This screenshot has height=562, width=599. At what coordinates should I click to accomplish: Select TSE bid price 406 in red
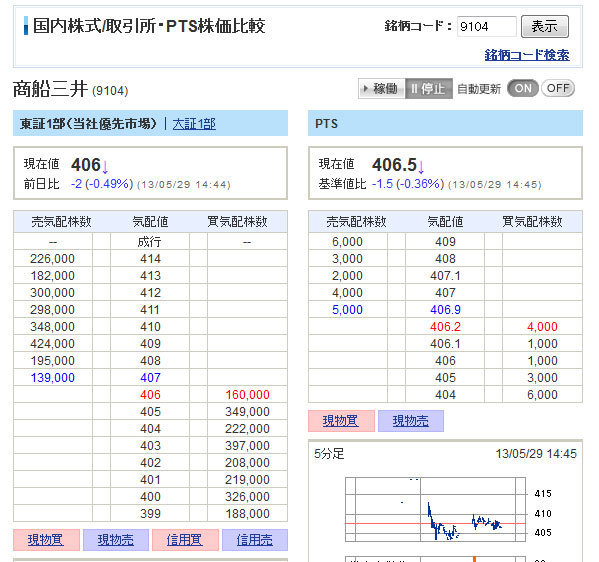pos(150,395)
